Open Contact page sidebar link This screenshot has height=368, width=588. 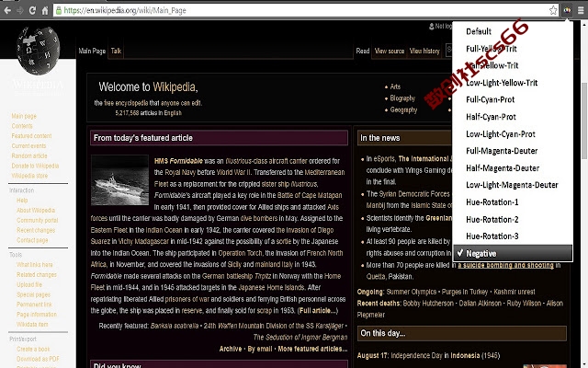(32, 240)
